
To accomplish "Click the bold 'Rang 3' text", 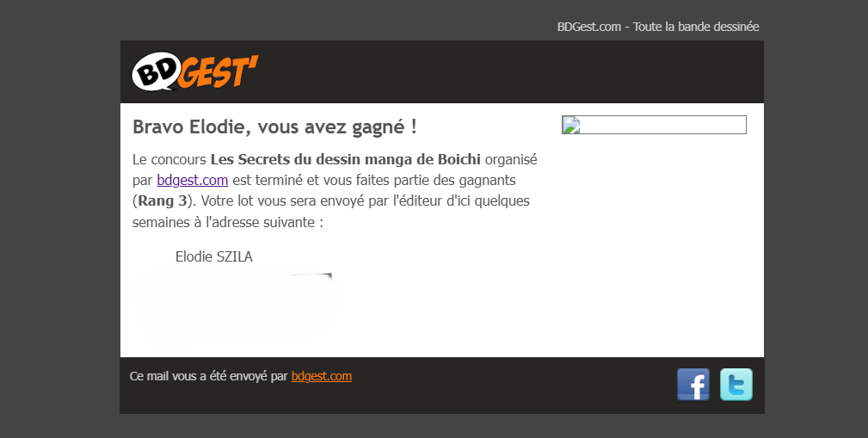I will [x=163, y=200].
